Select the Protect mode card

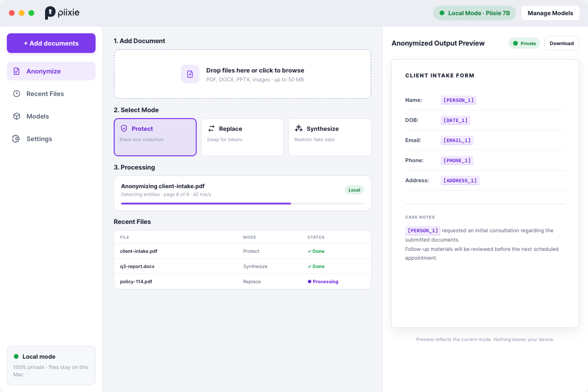click(155, 137)
